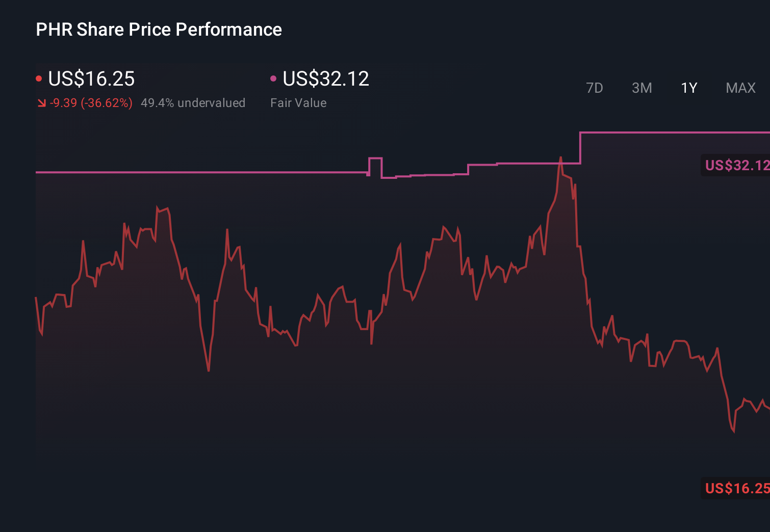Click the Fair Value text label

pyautogui.click(x=298, y=102)
